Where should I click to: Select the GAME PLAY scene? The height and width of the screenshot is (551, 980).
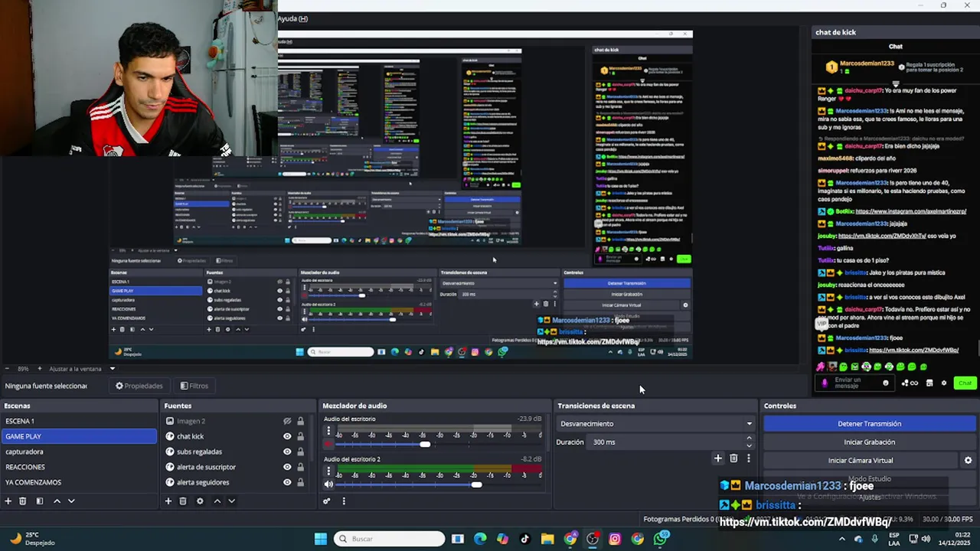(79, 436)
